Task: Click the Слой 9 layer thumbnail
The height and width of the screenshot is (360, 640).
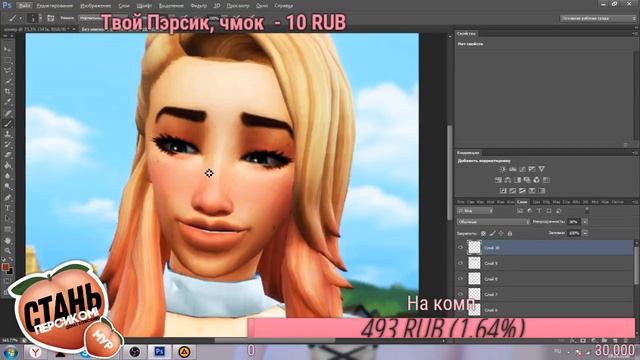Action: tap(474, 263)
